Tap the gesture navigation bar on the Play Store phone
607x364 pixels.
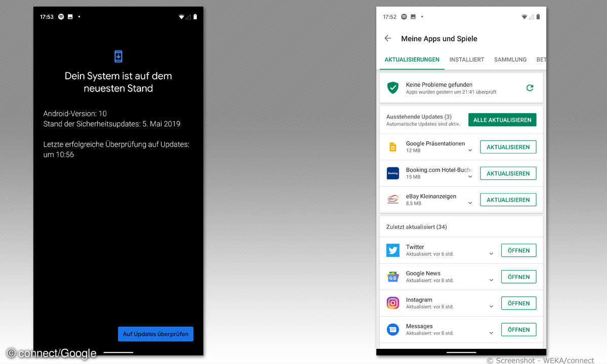461,352
